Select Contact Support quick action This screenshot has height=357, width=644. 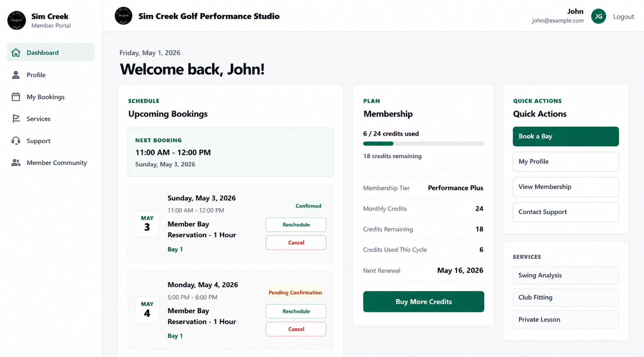(566, 212)
